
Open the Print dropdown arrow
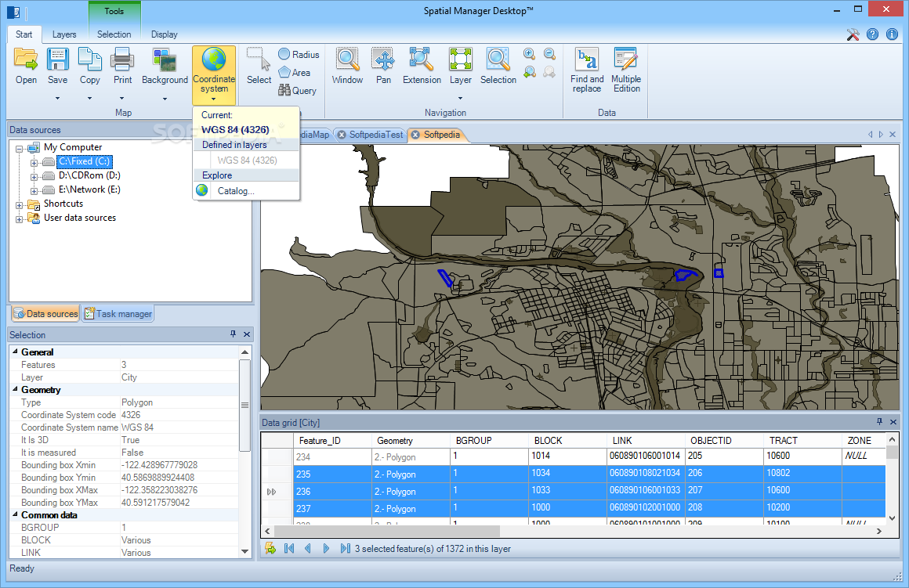pyautogui.click(x=122, y=99)
